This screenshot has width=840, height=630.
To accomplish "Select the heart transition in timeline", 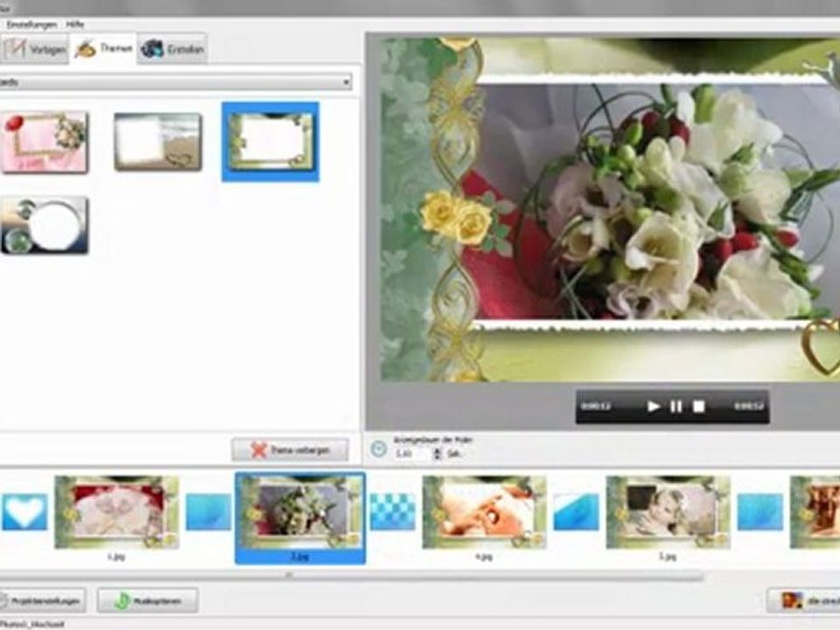I will coord(24,512).
